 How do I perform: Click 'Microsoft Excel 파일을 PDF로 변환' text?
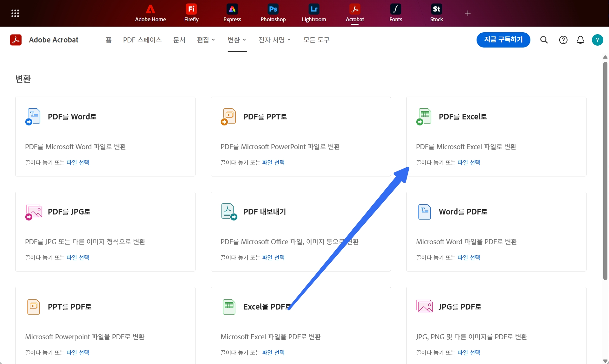click(x=271, y=337)
